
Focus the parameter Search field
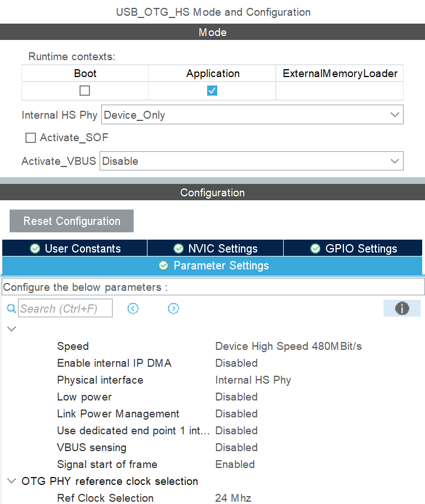[65, 308]
